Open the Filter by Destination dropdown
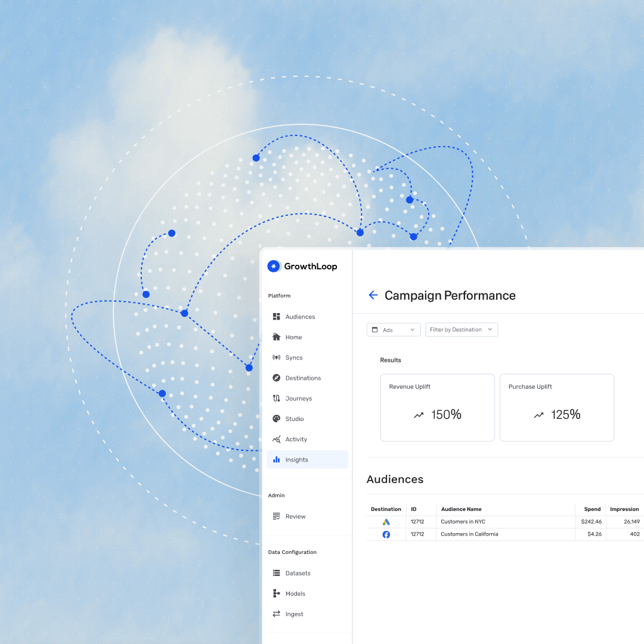Viewport: 644px width, 644px height. coord(461,330)
